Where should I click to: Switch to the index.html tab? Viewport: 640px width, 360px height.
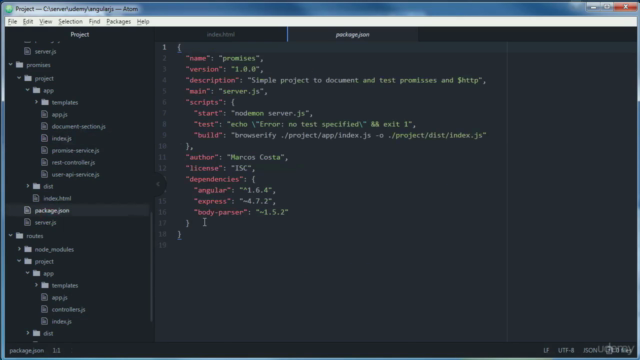[221, 34]
